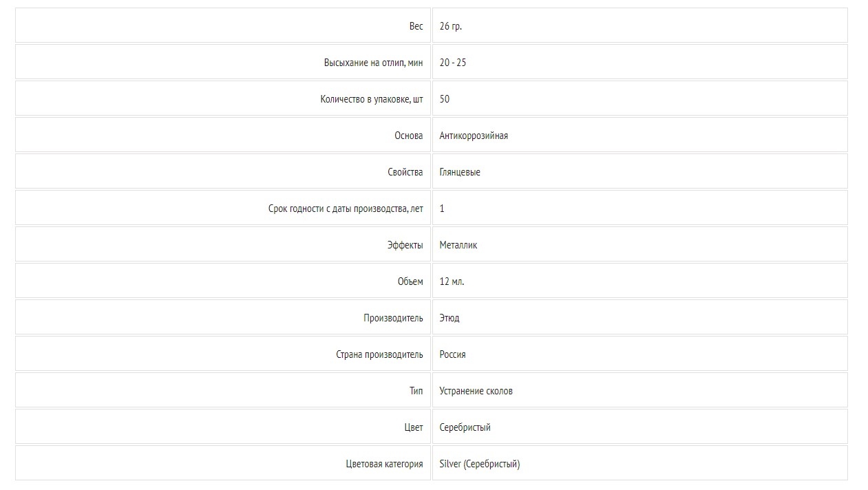Screen dimensions: 868x490
Task: Click "Срок годности с даты производства, лет"
Action: (346, 209)
